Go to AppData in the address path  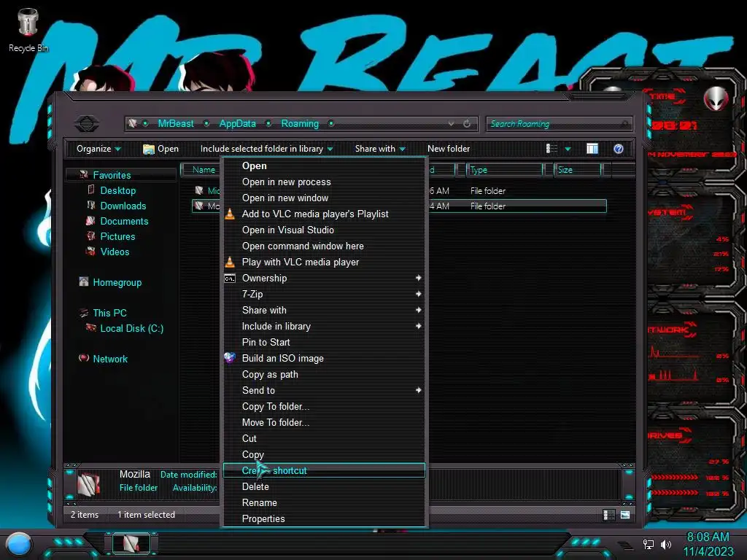tap(237, 124)
